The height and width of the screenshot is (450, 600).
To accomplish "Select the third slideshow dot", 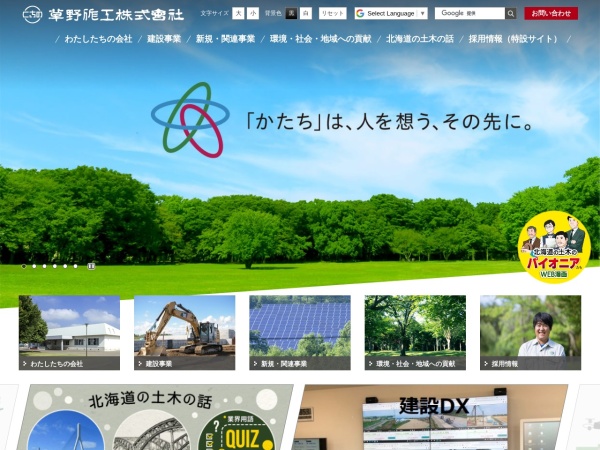I will click(44, 266).
